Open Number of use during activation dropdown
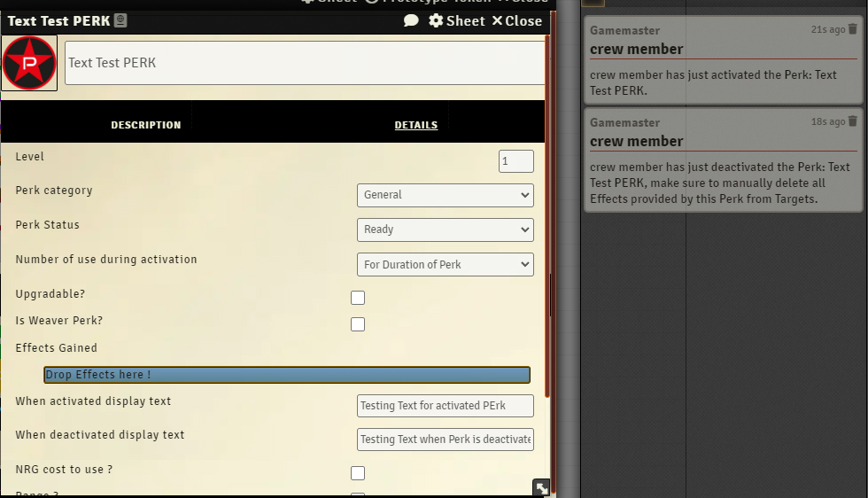This screenshot has height=498, width=868. 445,264
